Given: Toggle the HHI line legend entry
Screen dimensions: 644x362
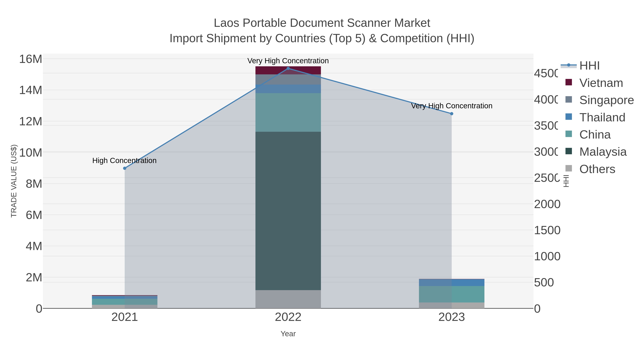Looking at the screenshot, I should tap(580, 65).
